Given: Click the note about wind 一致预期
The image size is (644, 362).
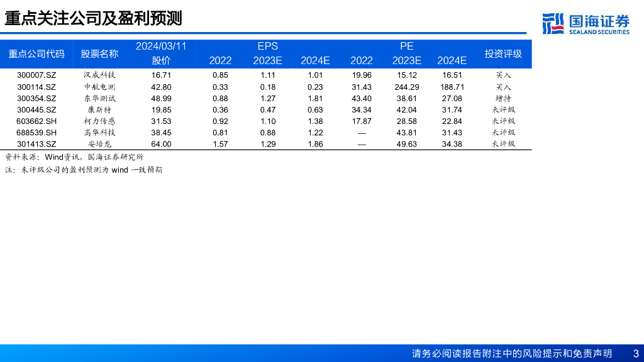Looking at the screenshot, I should pyautogui.click(x=84, y=170).
